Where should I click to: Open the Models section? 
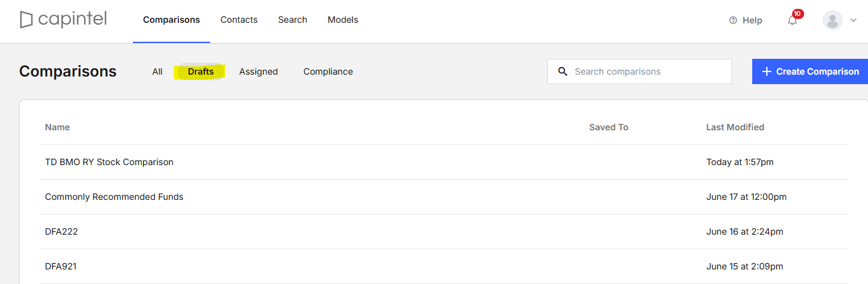point(343,20)
